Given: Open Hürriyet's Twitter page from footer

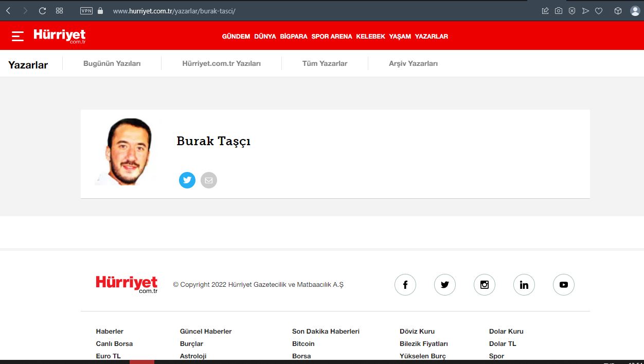Looking at the screenshot, I should click(445, 285).
